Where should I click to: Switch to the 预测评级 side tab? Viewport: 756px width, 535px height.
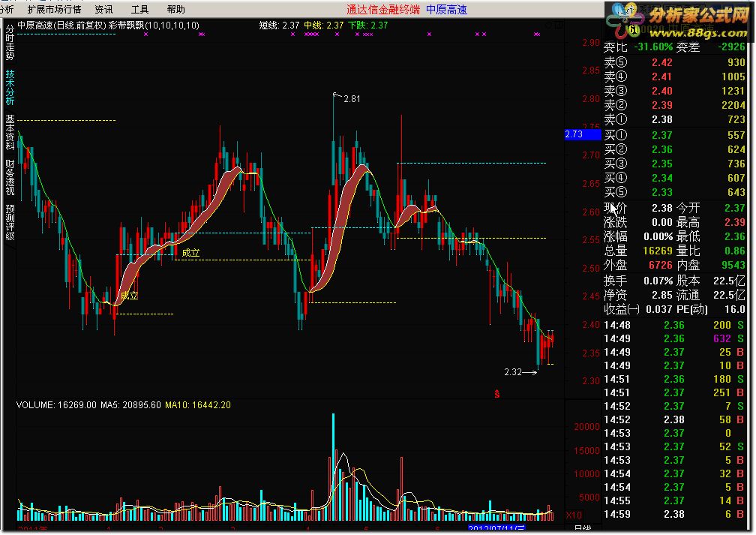[x=10, y=222]
